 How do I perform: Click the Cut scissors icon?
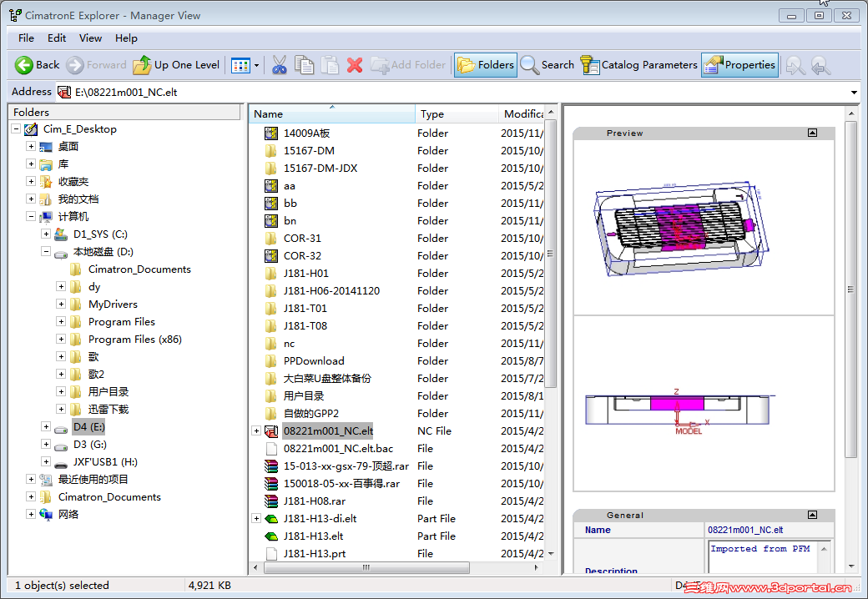(280, 65)
